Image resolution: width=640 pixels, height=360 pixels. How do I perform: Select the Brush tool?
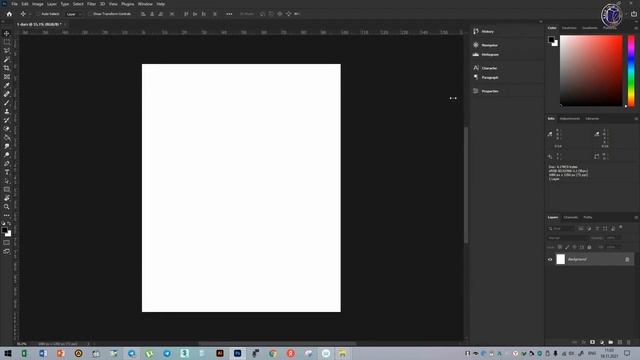(x=7, y=103)
